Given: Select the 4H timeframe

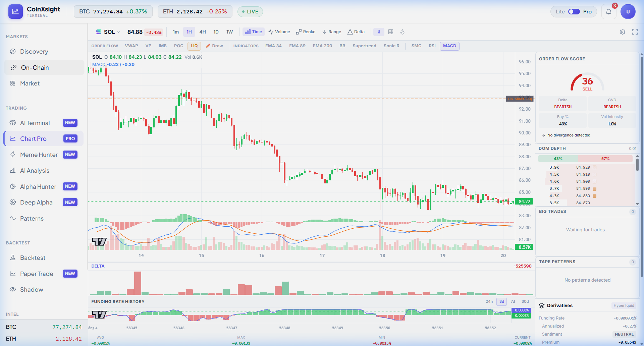Looking at the screenshot, I should pyautogui.click(x=203, y=32).
